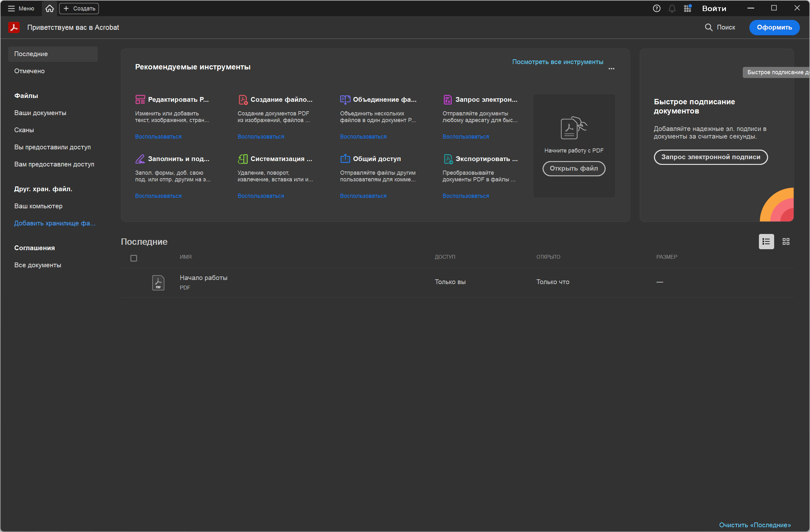Click the Export PDF tool icon

click(x=448, y=159)
